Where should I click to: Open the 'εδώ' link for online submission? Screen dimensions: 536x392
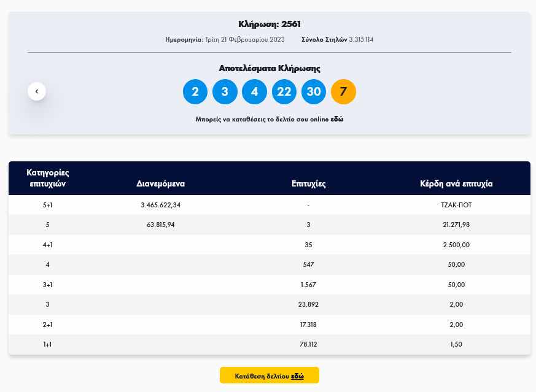[x=337, y=119]
